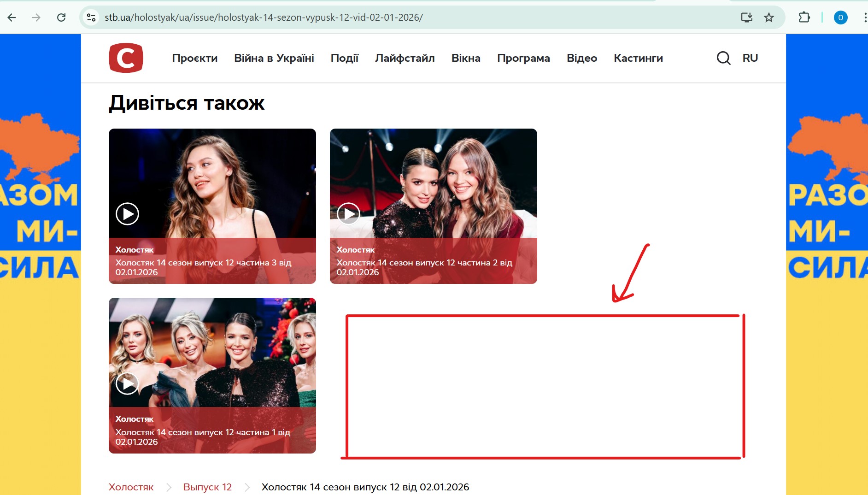Open the Вікна section

point(466,58)
